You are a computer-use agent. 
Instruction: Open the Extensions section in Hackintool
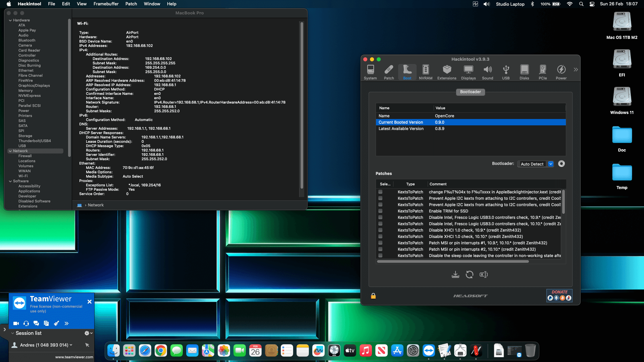point(447,72)
